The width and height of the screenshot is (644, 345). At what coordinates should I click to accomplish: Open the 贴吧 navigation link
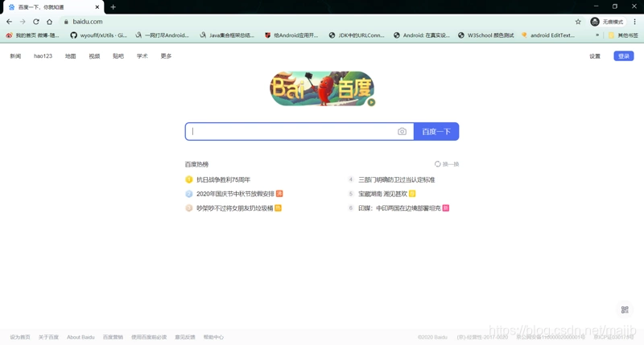click(x=118, y=56)
